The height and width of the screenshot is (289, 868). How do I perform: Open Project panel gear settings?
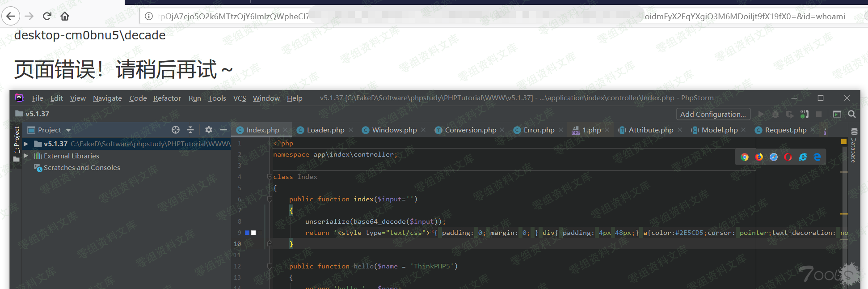coord(208,130)
